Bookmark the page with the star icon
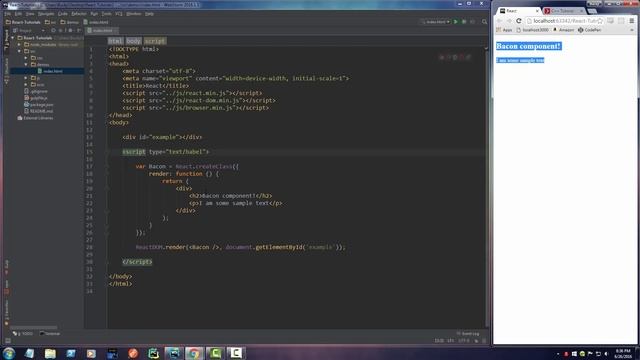The height and width of the screenshot is (360, 640). (600, 21)
